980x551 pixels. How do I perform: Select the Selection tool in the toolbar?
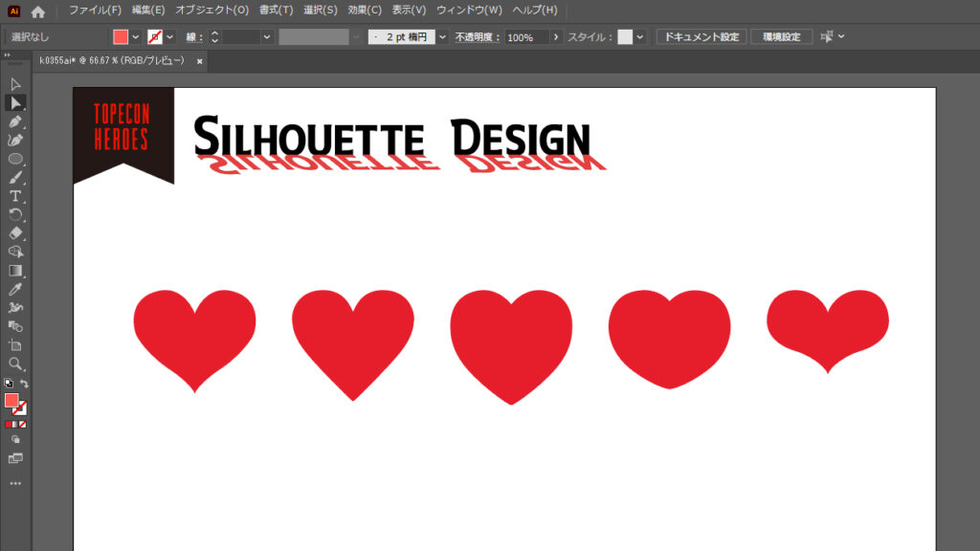click(x=13, y=85)
